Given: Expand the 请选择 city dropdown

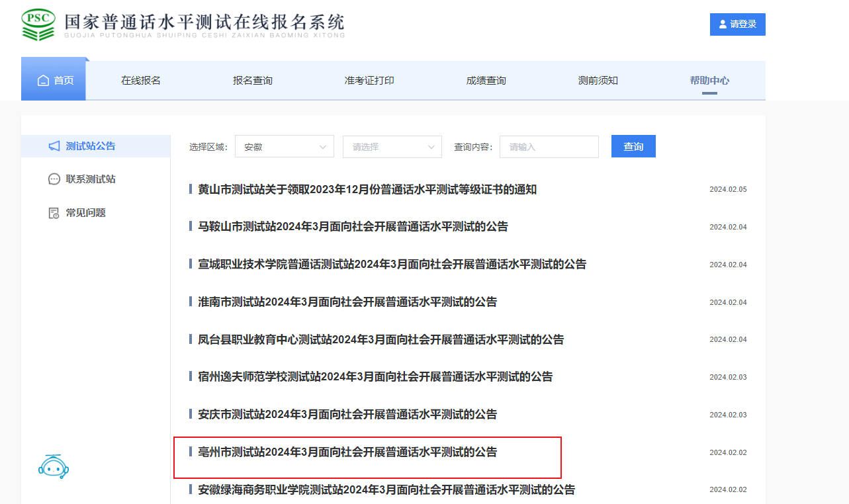Looking at the screenshot, I should pyautogui.click(x=392, y=147).
